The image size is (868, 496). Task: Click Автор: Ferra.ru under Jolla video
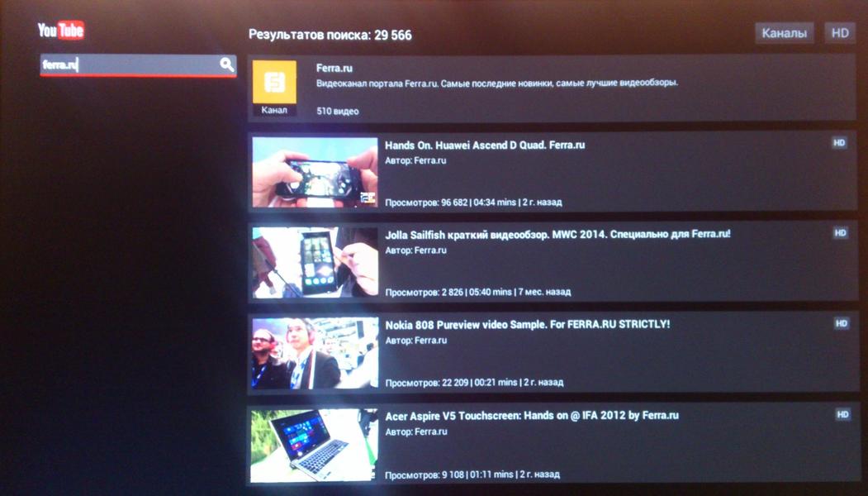(415, 250)
